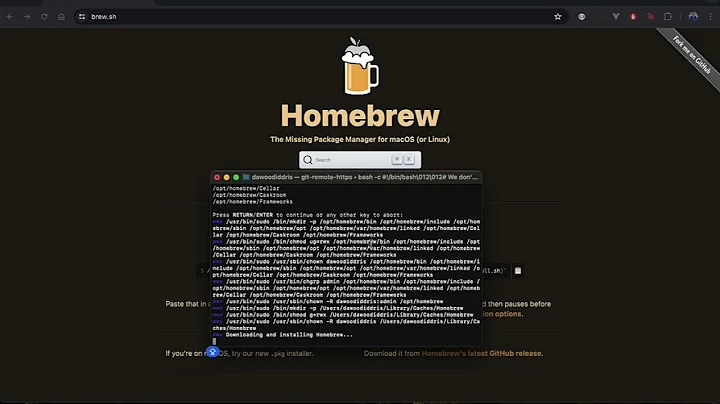Click the search magnifier icon
The height and width of the screenshot is (404, 720).
point(308,160)
